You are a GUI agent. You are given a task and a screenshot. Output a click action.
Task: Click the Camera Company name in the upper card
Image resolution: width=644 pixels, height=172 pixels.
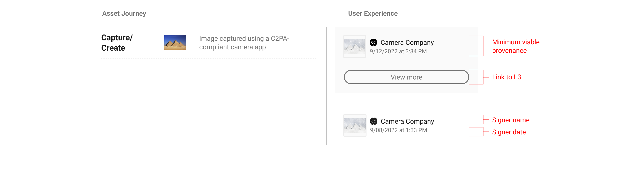407,43
